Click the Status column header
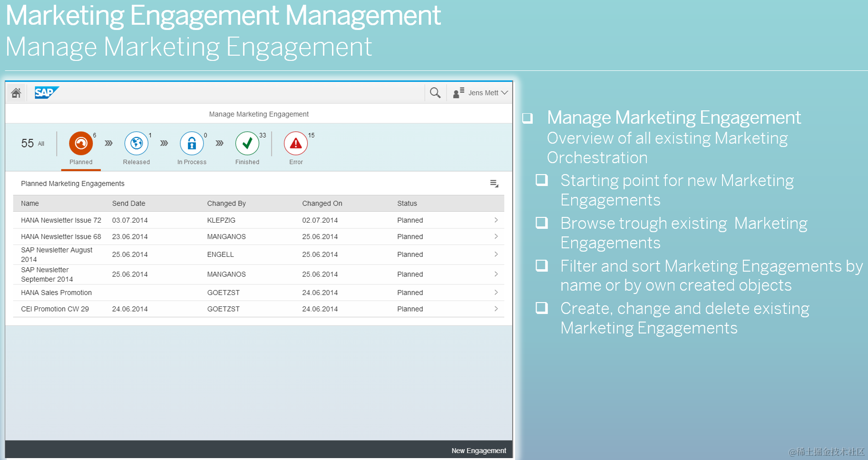This screenshot has height=460, width=868. tap(407, 203)
